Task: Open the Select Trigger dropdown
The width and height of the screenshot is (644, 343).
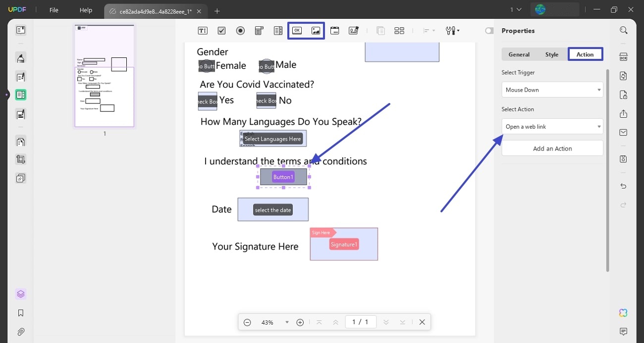Action: (552, 90)
